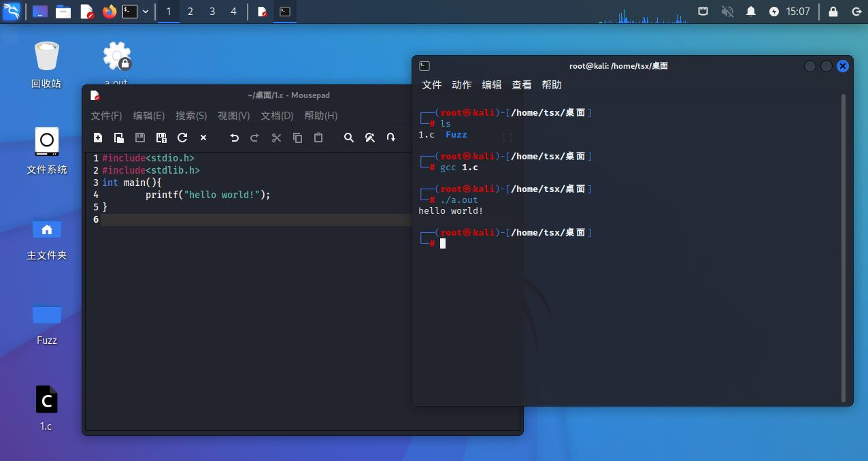Switch to workspace 1
The width and height of the screenshot is (868, 461).
[x=169, y=12]
